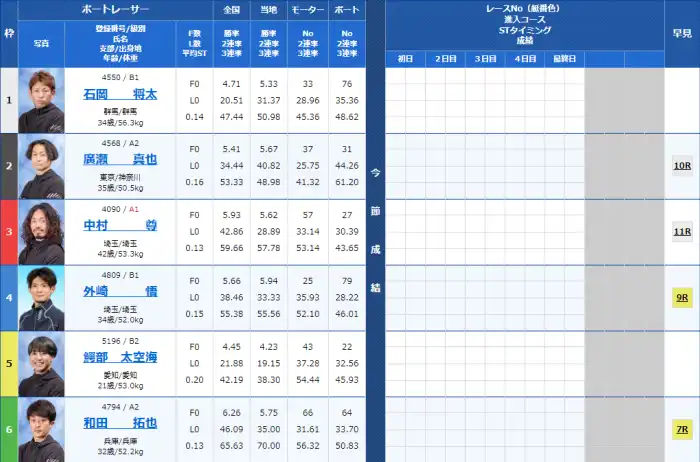
Task: Open racer 中村 尊's profile link
Action: coord(120,226)
